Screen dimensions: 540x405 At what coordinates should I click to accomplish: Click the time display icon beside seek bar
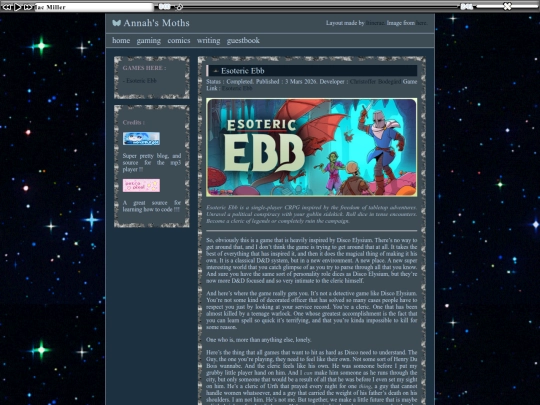164,6
